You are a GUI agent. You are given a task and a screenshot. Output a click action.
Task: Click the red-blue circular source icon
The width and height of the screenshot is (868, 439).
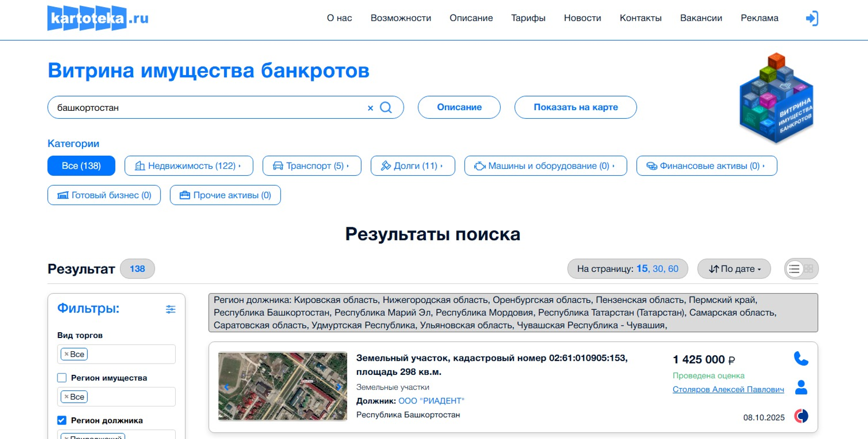pyautogui.click(x=801, y=416)
